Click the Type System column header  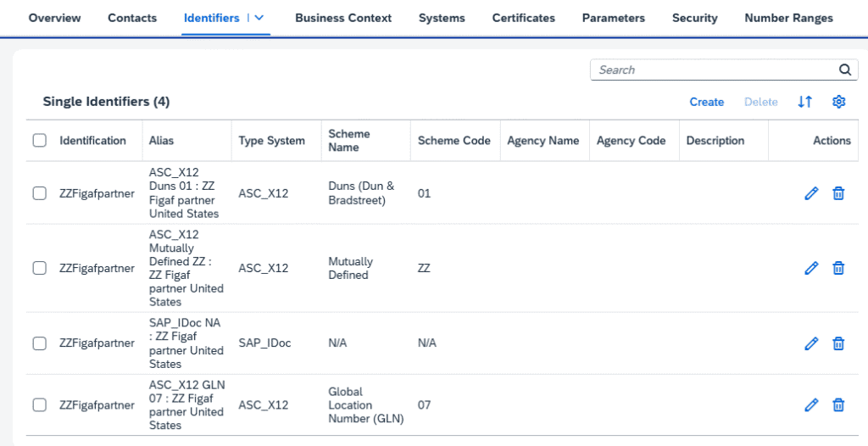pyautogui.click(x=271, y=141)
